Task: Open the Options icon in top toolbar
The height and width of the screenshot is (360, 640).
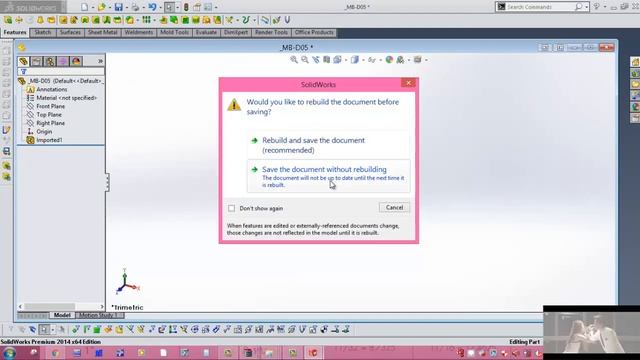Action: (x=208, y=7)
